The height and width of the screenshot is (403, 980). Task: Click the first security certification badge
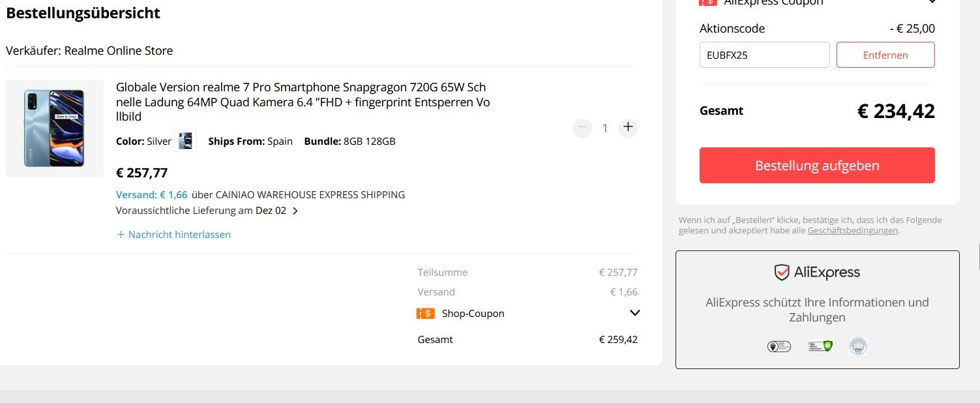point(779,346)
